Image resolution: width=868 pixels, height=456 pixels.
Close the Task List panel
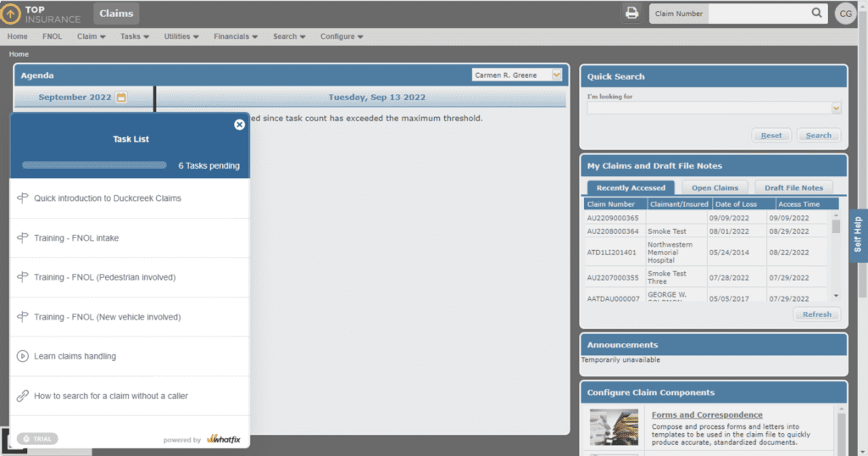[239, 125]
